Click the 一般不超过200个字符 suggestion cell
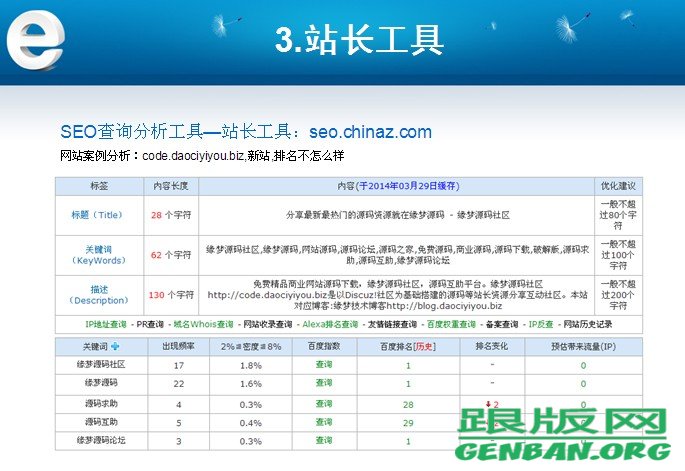The width and height of the screenshot is (685, 471). tap(618, 295)
